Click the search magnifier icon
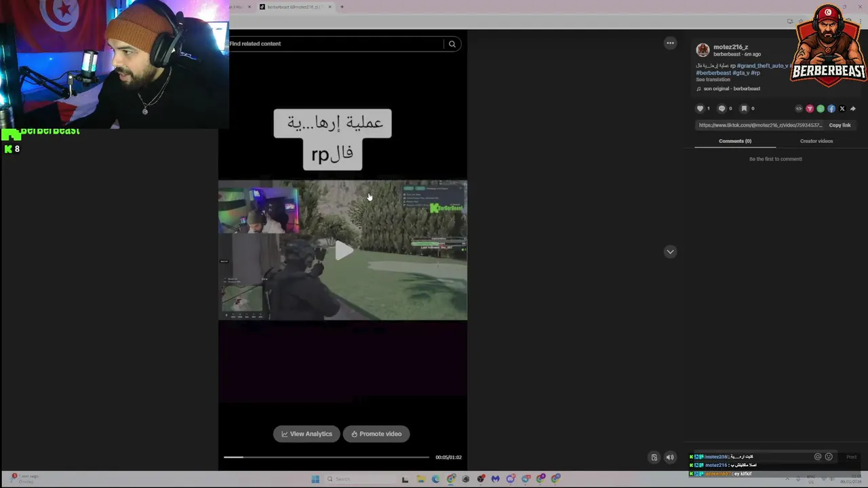 452,44
